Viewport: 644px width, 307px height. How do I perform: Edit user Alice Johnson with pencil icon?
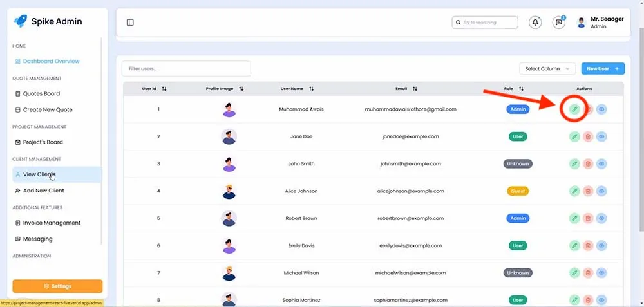pyautogui.click(x=574, y=191)
